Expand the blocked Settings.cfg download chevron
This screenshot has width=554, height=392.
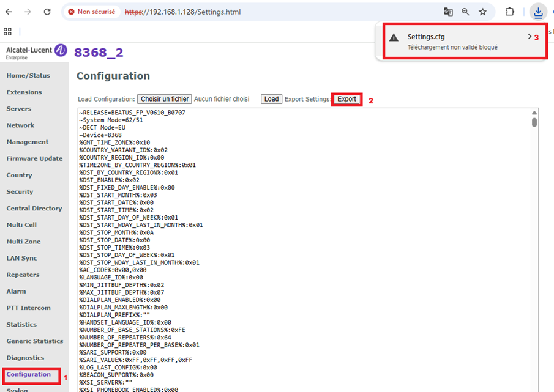tap(530, 37)
